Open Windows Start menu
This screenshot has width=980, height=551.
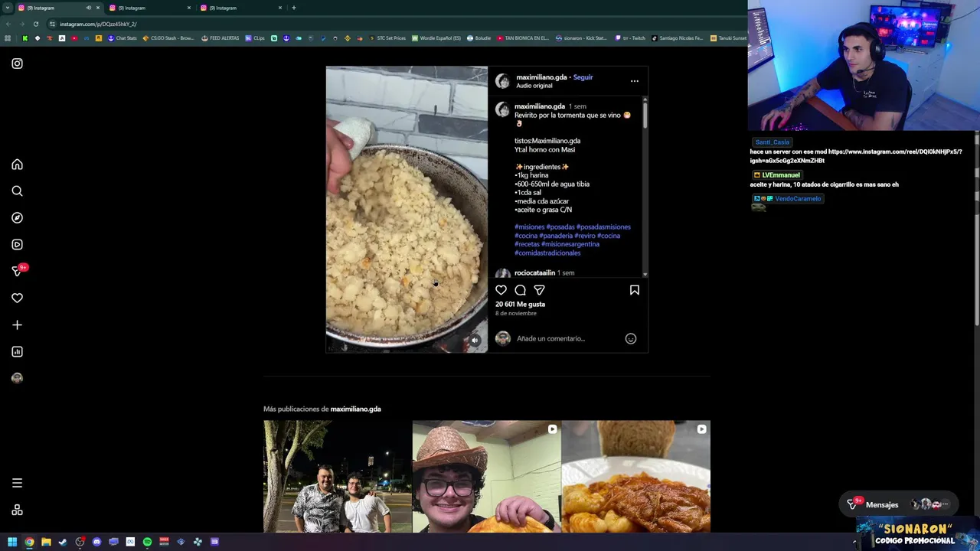coord(12,542)
